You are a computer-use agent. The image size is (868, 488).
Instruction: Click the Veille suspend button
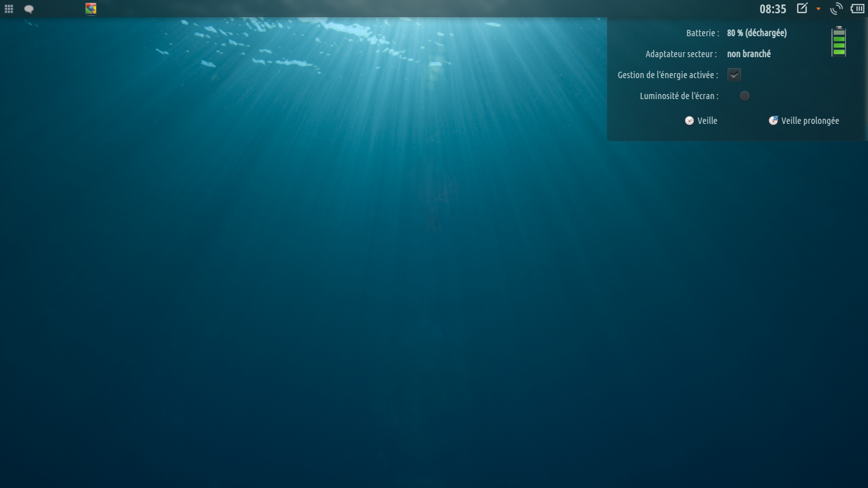(701, 121)
